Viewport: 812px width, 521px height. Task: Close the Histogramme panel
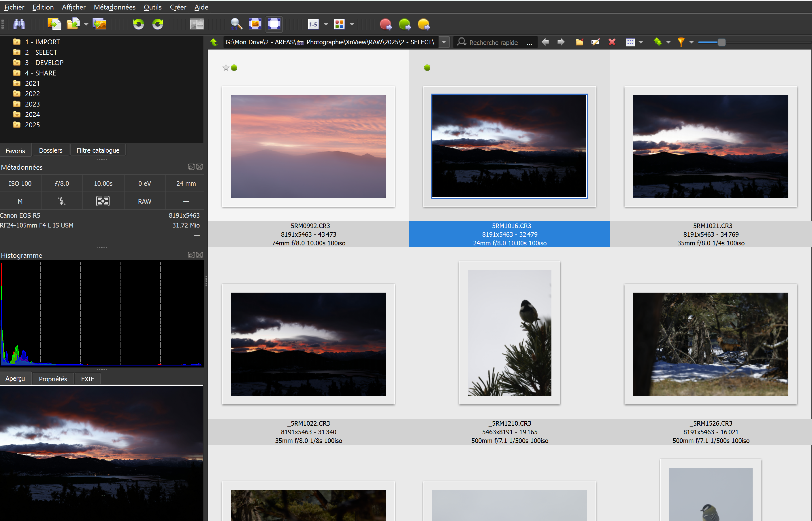click(199, 255)
